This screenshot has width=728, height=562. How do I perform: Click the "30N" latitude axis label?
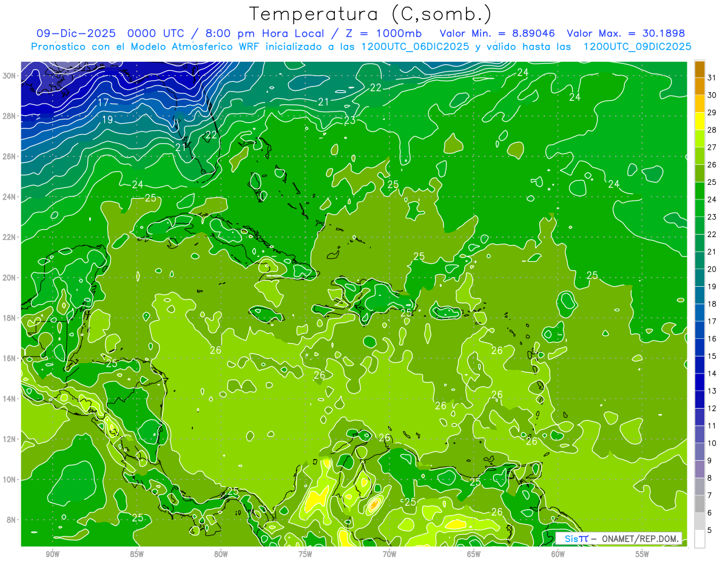[x=10, y=76]
